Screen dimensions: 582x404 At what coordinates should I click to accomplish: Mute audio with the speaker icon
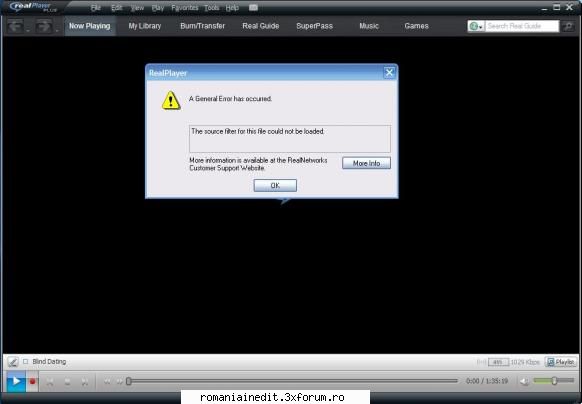(x=524, y=381)
